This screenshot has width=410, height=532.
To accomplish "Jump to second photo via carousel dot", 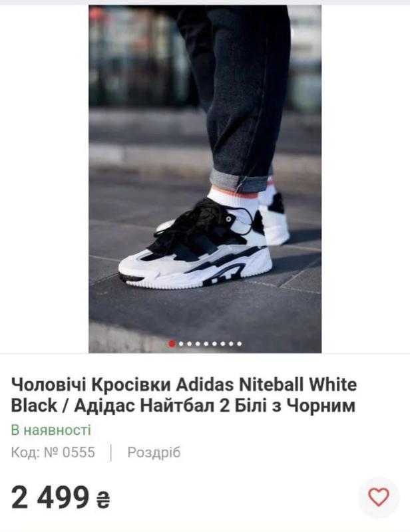I will pos(181,344).
